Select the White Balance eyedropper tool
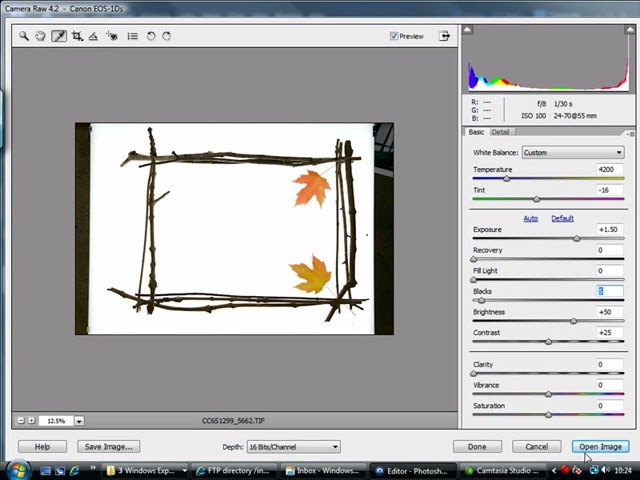This screenshot has width=640, height=480. point(59,36)
